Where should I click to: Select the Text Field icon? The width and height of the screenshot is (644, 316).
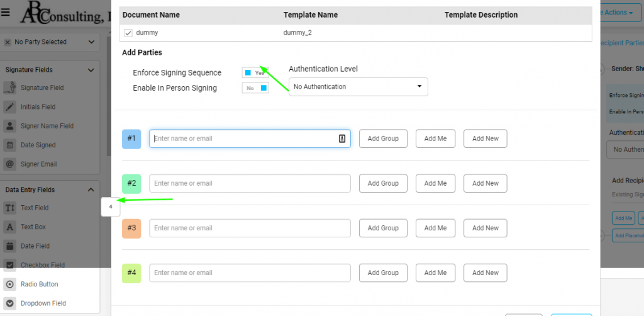pos(10,208)
